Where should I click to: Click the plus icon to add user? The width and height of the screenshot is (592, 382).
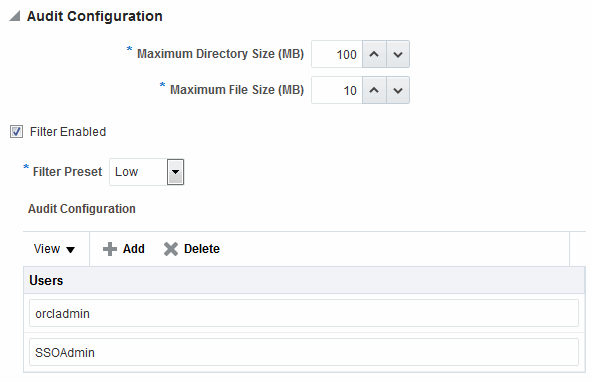110,249
